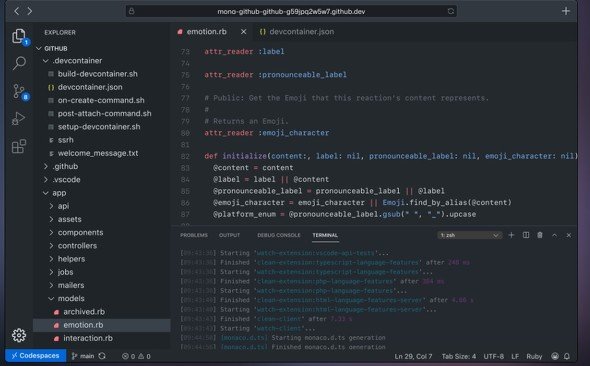Kill terminal with the trash icon
590x366 pixels.
pos(540,235)
